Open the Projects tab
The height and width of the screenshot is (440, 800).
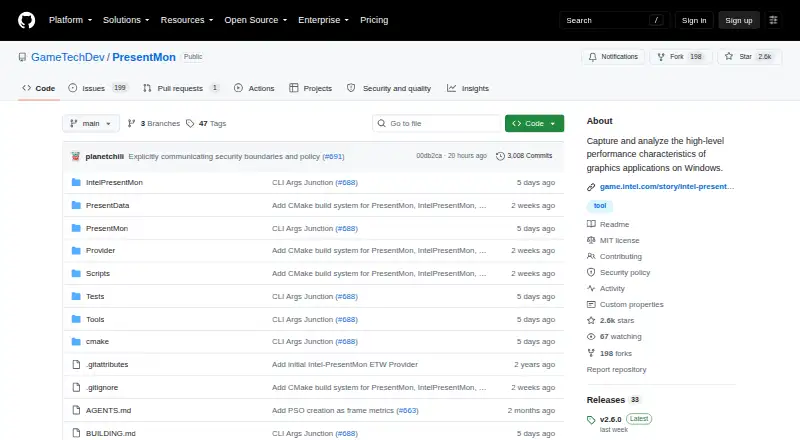310,88
